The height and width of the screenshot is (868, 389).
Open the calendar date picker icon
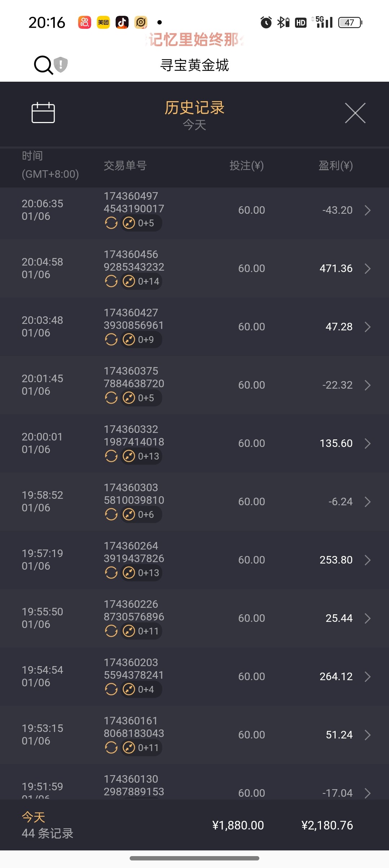pos(43,113)
